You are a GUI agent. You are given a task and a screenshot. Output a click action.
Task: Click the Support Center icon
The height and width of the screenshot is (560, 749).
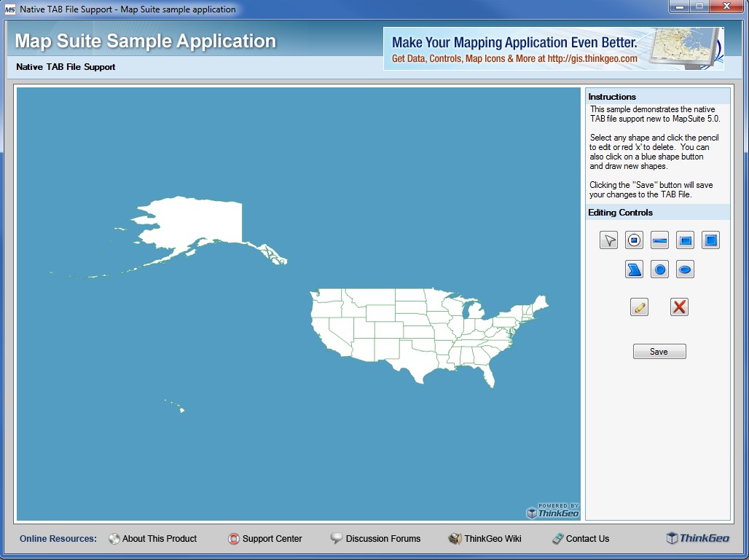[235, 538]
